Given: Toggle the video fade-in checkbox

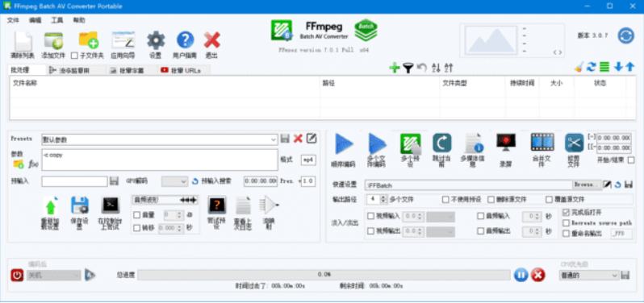Looking at the screenshot, I should pyautogui.click(x=370, y=216).
